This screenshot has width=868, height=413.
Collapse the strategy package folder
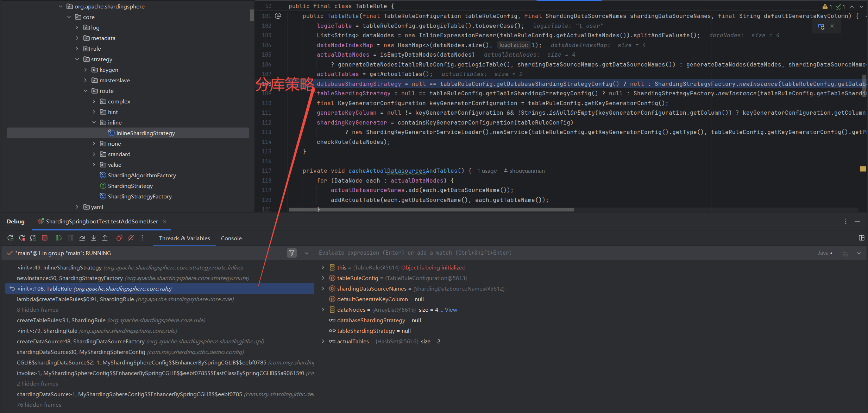77,59
